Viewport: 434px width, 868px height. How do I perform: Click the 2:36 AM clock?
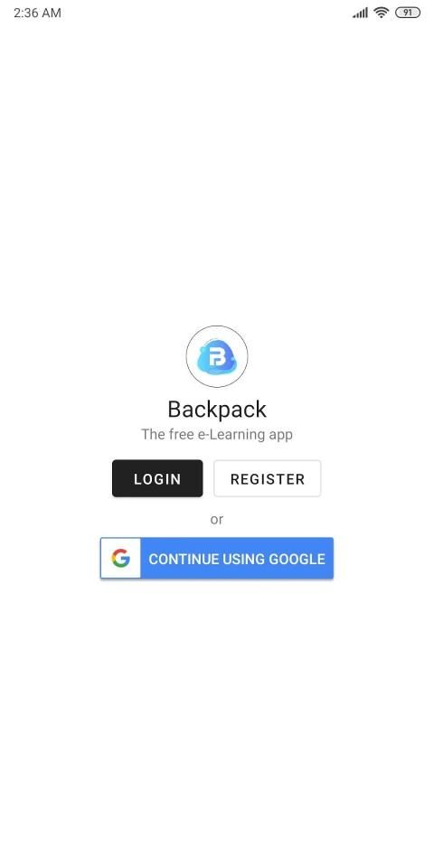(x=38, y=13)
